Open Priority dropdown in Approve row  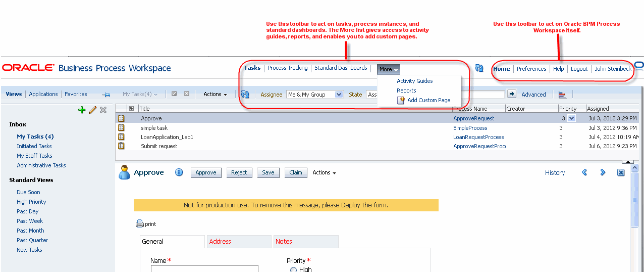coord(571,118)
